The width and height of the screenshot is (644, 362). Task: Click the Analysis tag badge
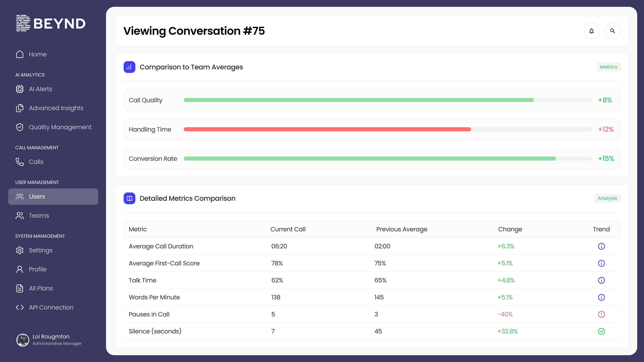pos(607,198)
